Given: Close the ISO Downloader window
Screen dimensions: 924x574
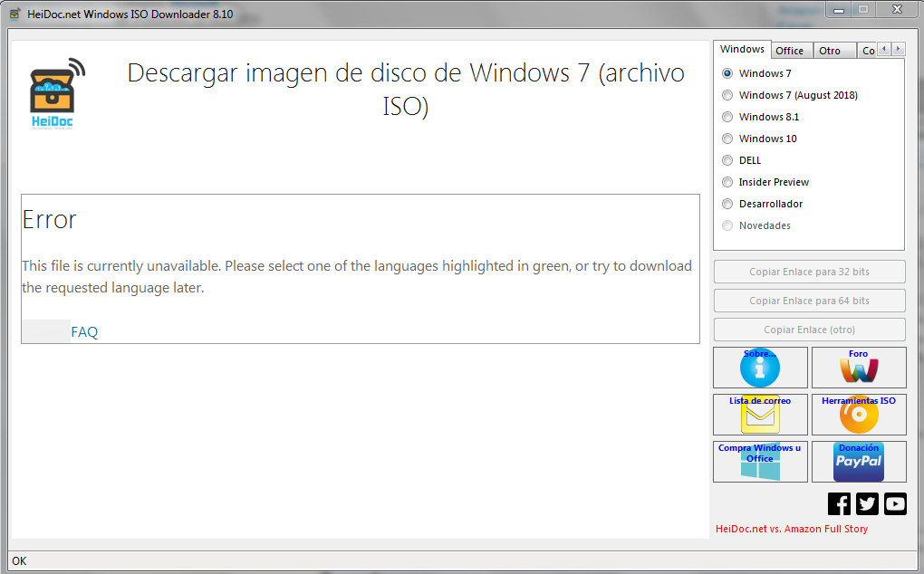Looking at the screenshot, I should pos(897,9).
